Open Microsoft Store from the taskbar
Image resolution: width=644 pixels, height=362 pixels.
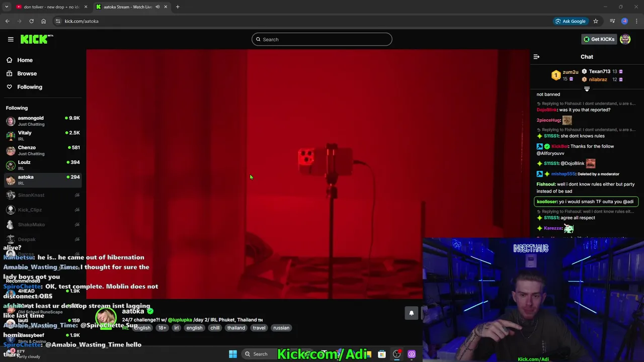(382, 354)
